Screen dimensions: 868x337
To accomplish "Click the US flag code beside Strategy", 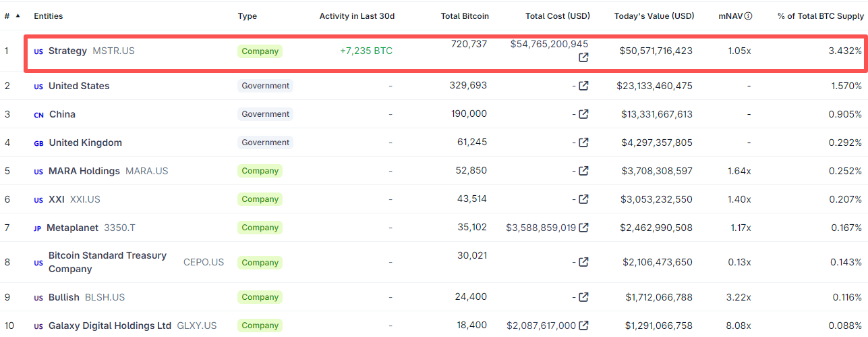I will pos(38,51).
